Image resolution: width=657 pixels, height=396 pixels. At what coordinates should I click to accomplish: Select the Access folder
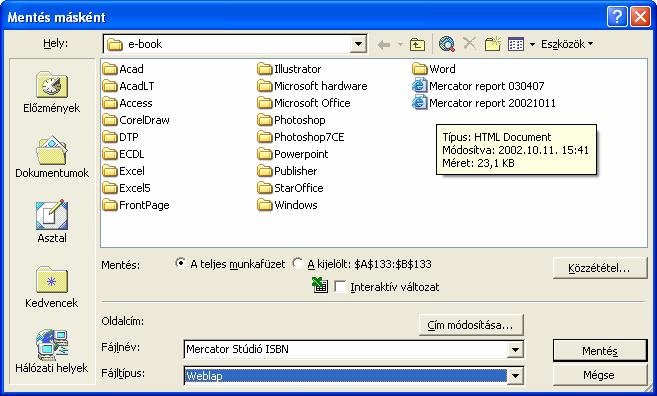click(x=127, y=103)
